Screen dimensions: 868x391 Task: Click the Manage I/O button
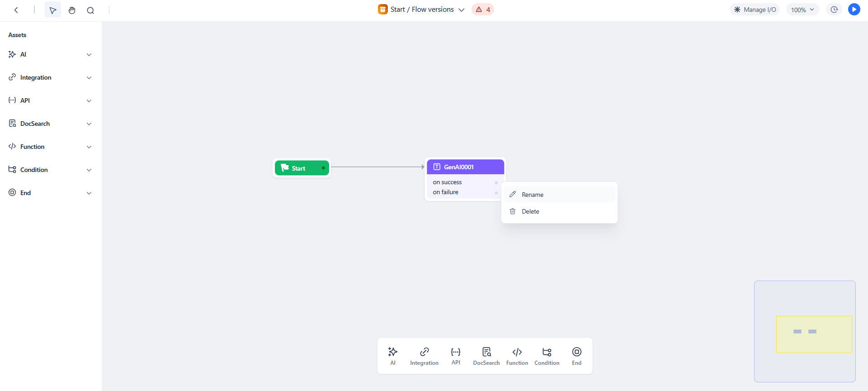point(755,9)
